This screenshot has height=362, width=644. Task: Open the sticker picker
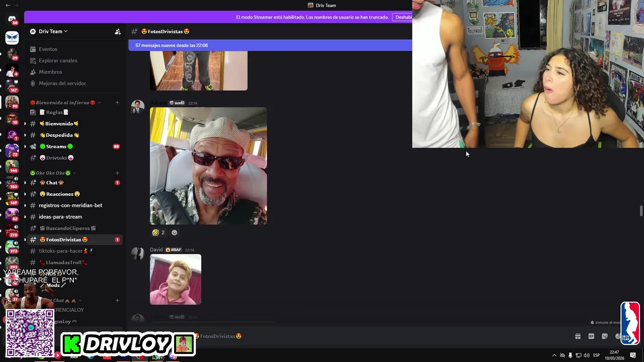[x=605, y=336]
